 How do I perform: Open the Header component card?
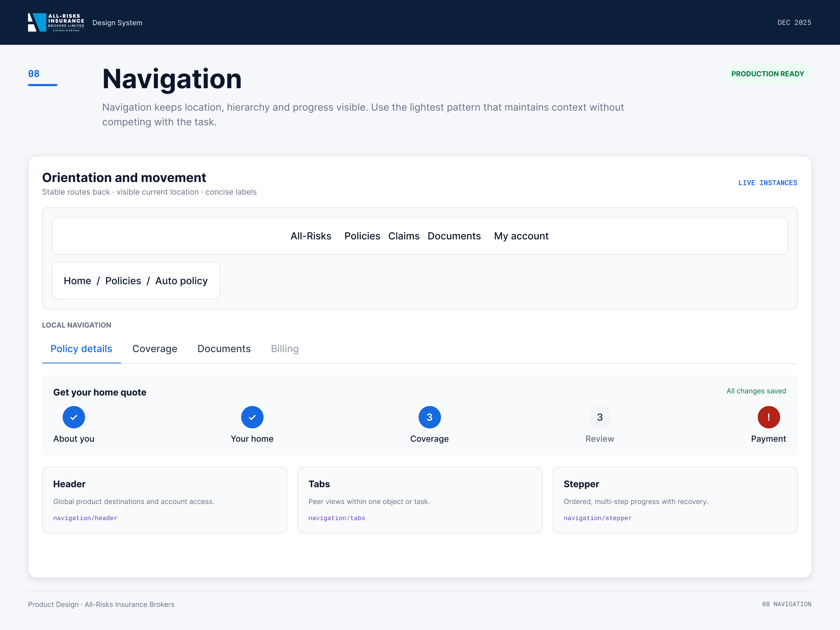tap(164, 500)
